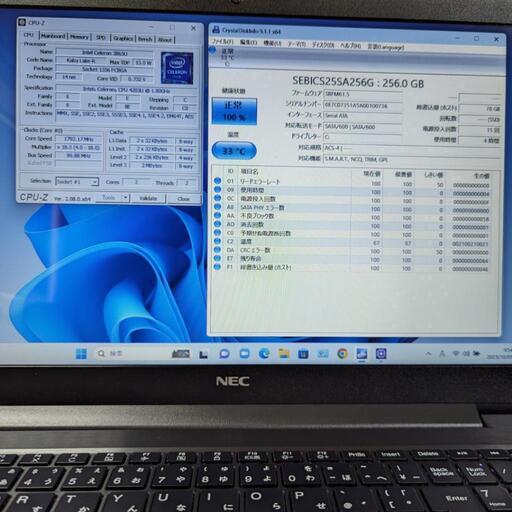This screenshot has height=512, width=512.
Task: Open the テーマ(T) menu in CrystalDiskInfo
Action: [297, 44]
